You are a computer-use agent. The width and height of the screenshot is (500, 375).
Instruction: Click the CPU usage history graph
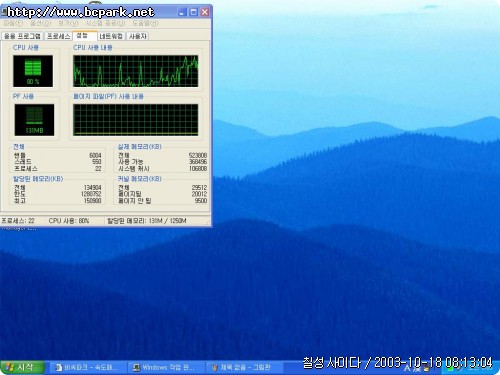point(136,71)
